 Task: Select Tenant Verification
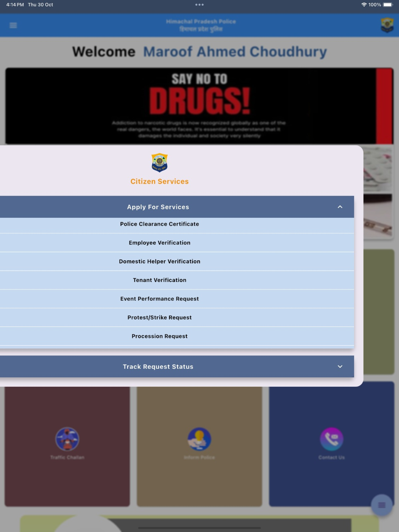177,280
